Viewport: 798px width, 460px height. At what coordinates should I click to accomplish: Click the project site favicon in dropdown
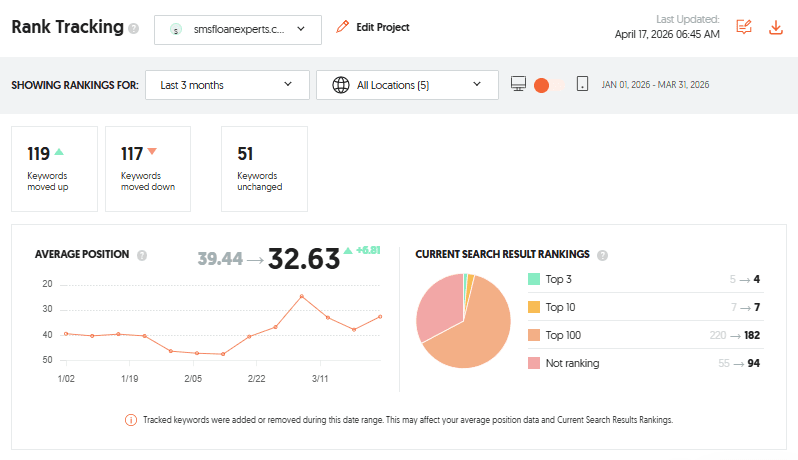pyautogui.click(x=176, y=30)
